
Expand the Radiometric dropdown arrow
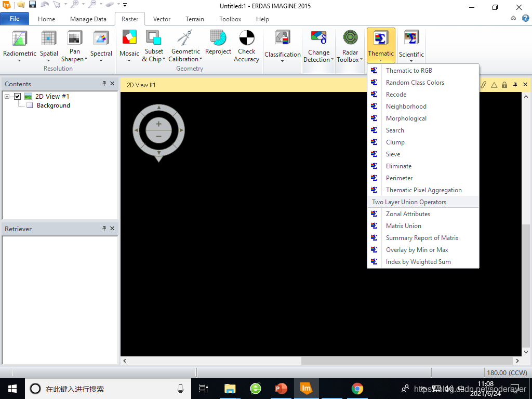click(19, 61)
